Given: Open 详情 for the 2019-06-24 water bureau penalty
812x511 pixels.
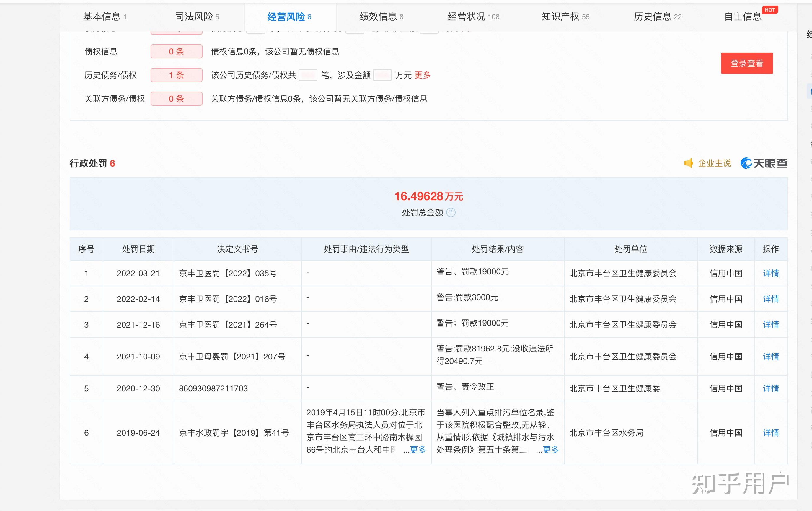Looking at the screenshot, I should click(771, 433).
